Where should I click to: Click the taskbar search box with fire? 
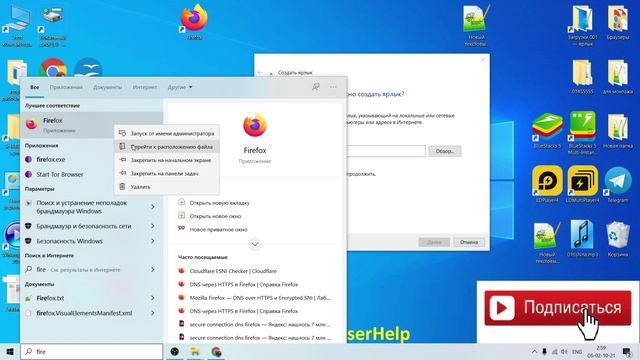point(92,351)
